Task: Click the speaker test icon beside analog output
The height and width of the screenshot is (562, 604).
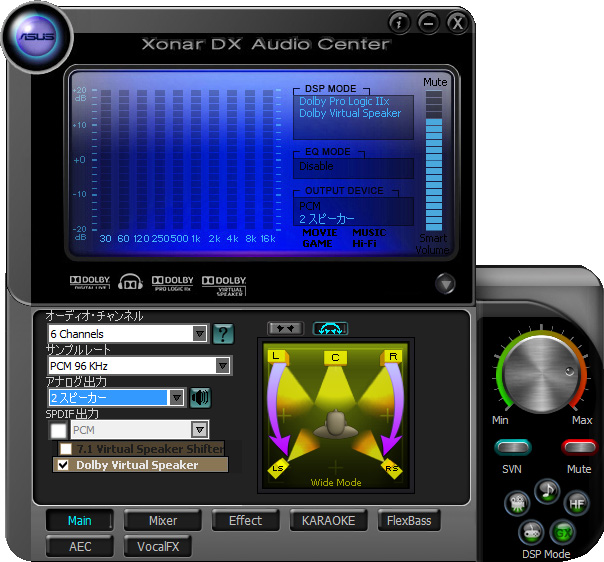Action: click(200, 398)
